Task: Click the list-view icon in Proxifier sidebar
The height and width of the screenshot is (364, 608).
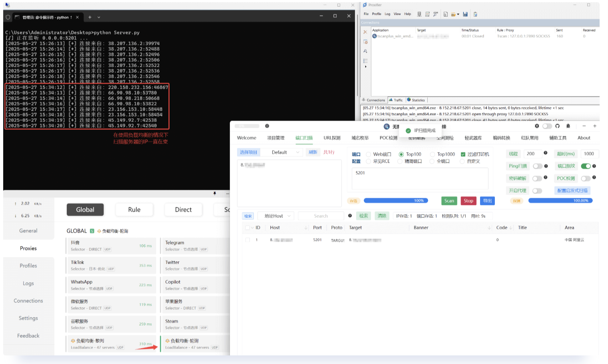Action: coord(365,61)
